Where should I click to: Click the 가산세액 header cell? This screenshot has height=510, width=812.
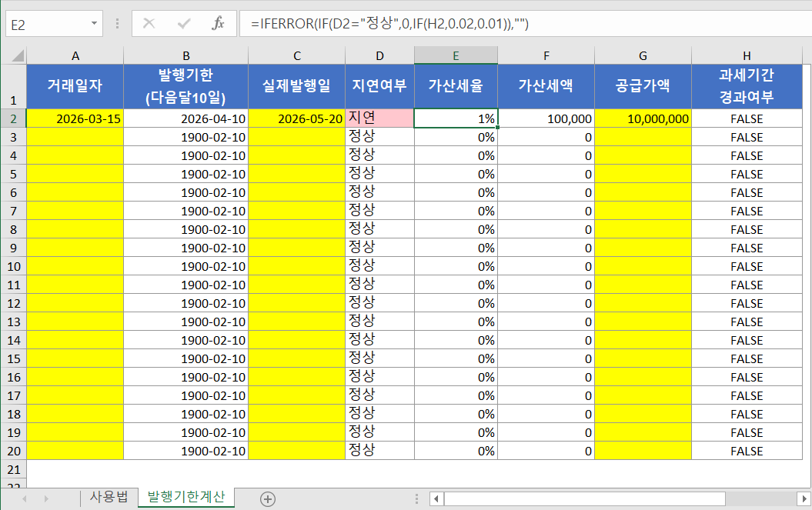click(x=546, y=86)
